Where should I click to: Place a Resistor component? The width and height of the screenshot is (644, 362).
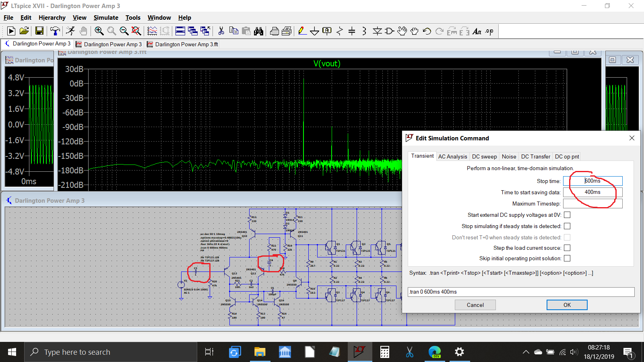click(340, 31)
